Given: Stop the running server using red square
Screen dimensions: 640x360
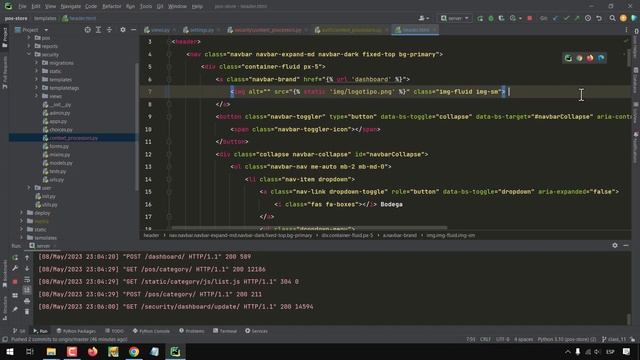Looking at the screenshot, I should 530,18.
